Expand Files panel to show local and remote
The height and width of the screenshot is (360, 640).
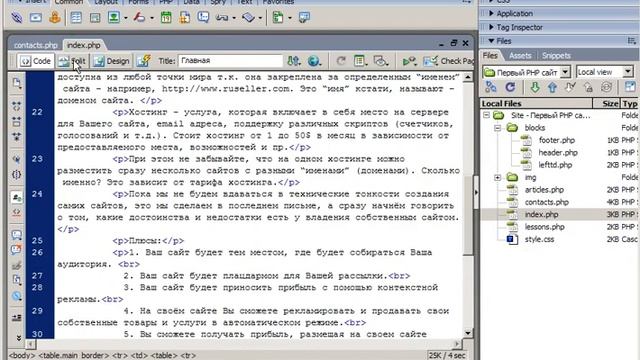point(630,87)
